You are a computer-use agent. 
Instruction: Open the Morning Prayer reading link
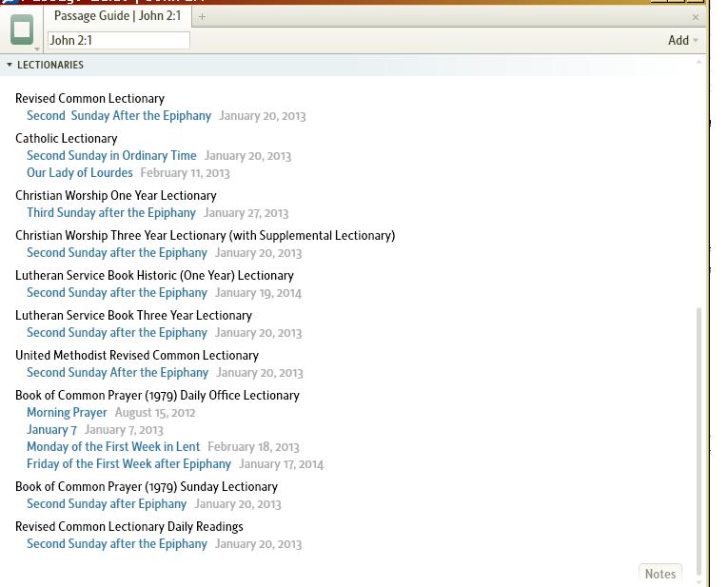(x=67, y=413)
